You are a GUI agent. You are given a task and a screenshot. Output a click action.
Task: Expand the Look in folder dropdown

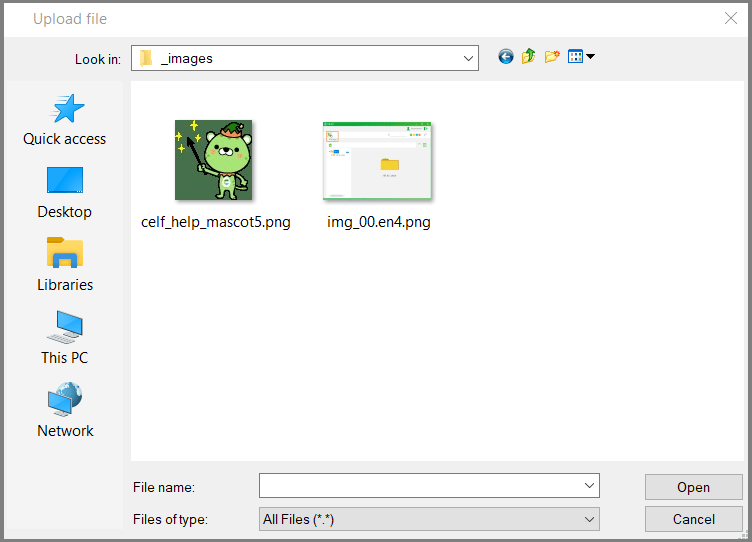[468, 58]
